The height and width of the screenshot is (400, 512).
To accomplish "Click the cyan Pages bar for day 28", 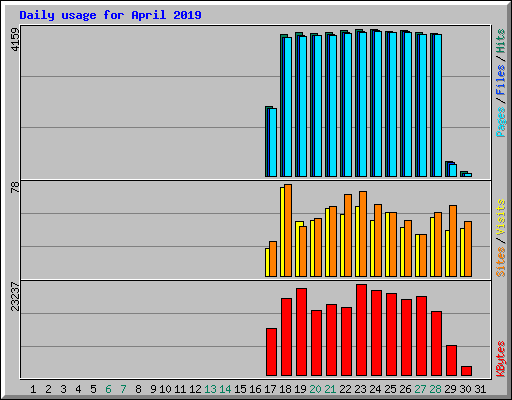I will [x=438, y=105].
